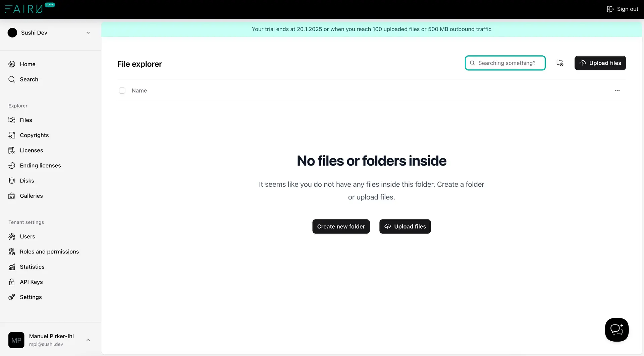Select the header row checkbox
The height and width of the screenshot is (356, 644).
(122, 90)
